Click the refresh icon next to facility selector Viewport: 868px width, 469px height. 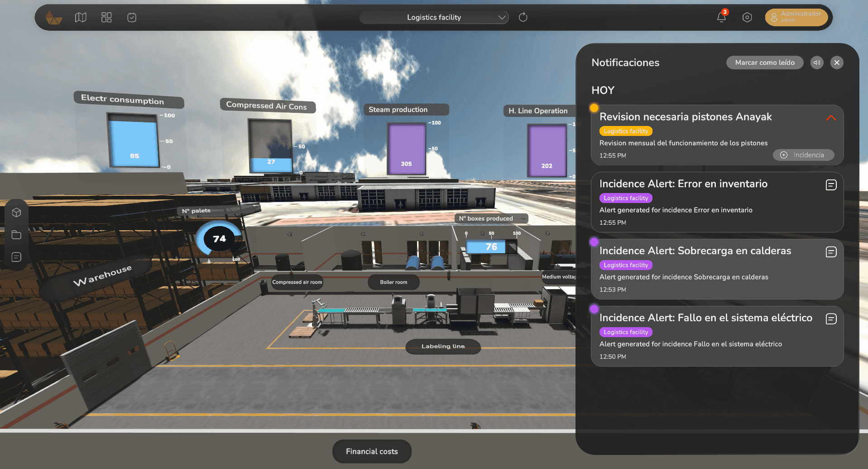click(x=523, y=17)
